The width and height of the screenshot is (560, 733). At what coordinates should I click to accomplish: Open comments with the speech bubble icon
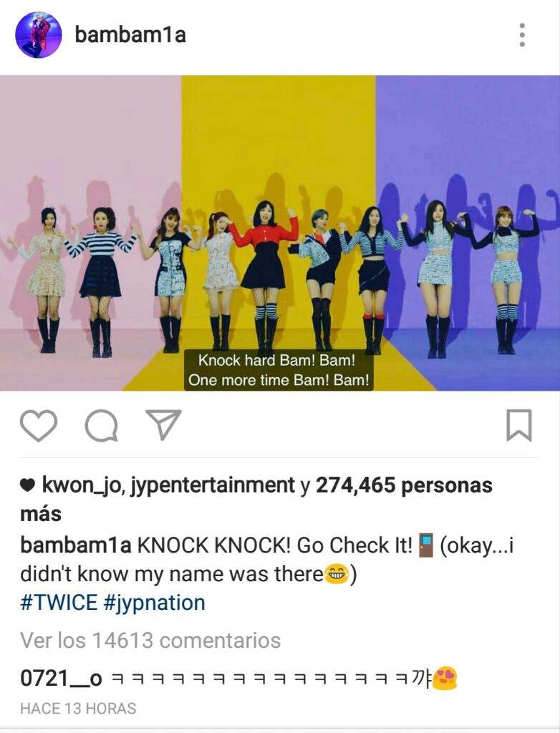101,425
